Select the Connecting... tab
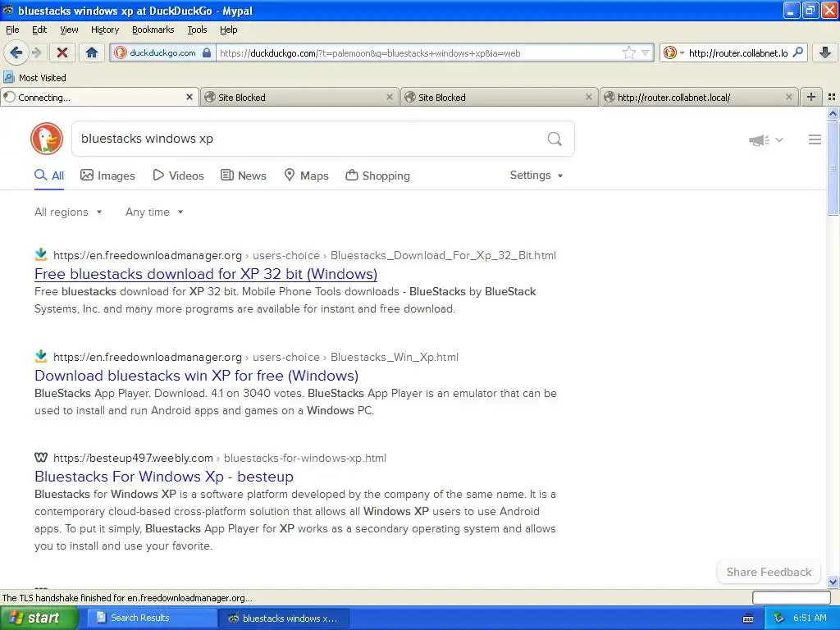Viewport: 840px width, 630px height. click(99, 97)
